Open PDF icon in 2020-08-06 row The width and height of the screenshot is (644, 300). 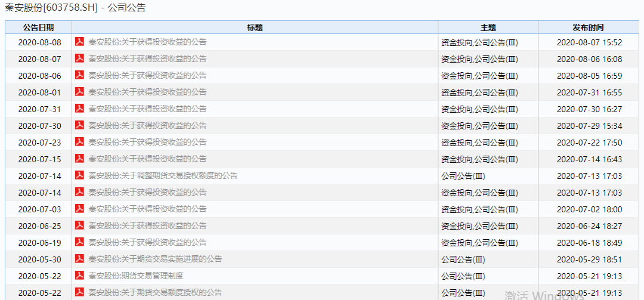click(79, 75)
